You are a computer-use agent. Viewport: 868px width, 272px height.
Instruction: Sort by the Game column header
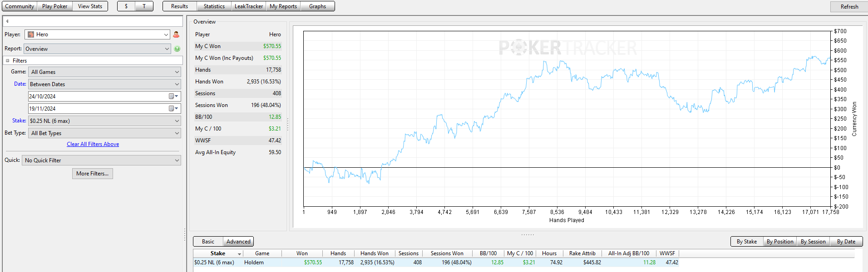[262, 253]
